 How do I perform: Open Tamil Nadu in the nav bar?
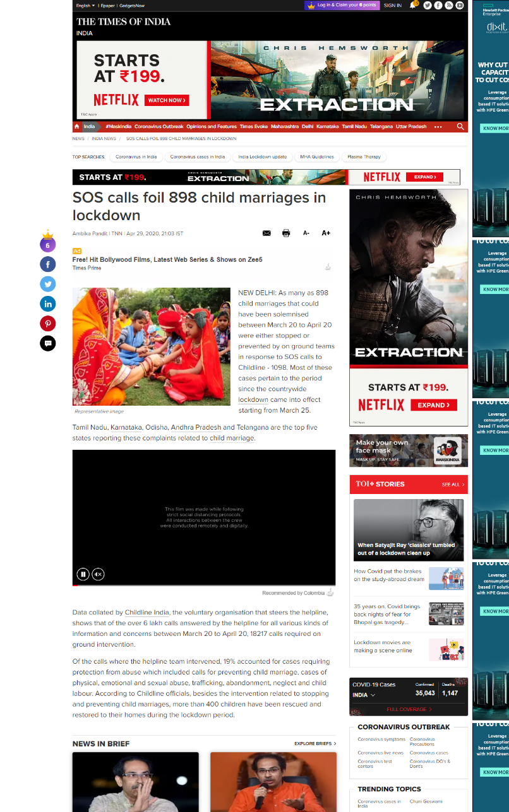354,126
